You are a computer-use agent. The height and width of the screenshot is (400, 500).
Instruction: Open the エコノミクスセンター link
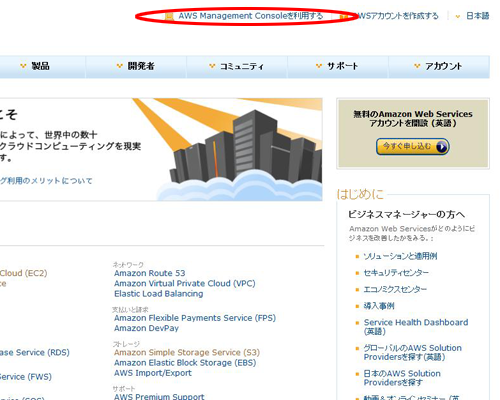pos(395,289)
